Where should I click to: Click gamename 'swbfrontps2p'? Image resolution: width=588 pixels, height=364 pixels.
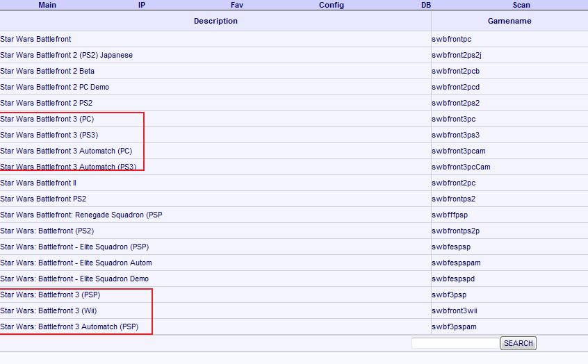[x=456, y=231]
